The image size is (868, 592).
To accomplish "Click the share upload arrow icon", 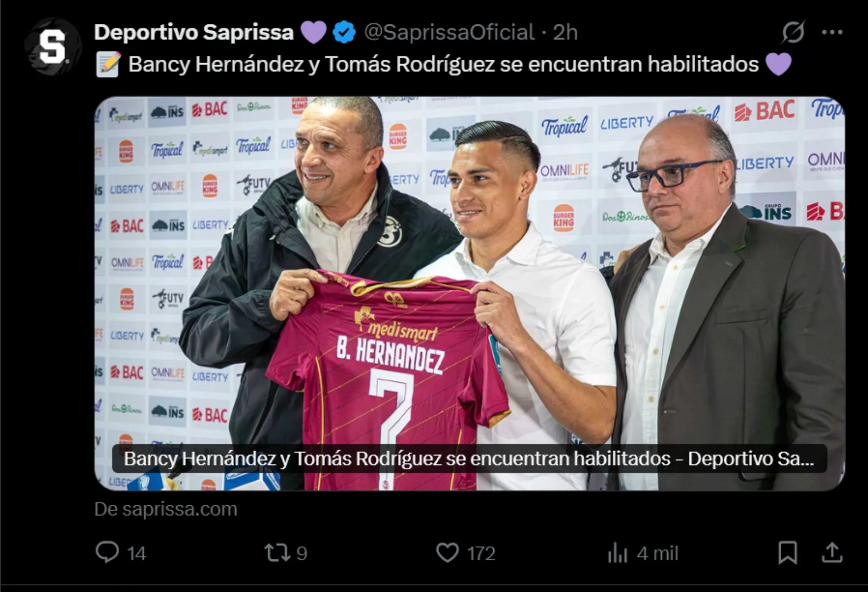I will coord(832,553).
